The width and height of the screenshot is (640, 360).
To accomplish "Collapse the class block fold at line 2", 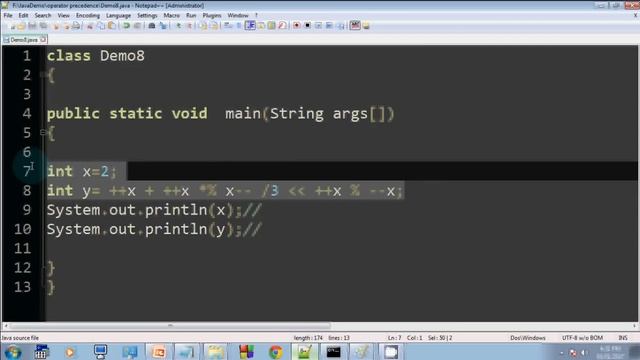I will 42,74.
